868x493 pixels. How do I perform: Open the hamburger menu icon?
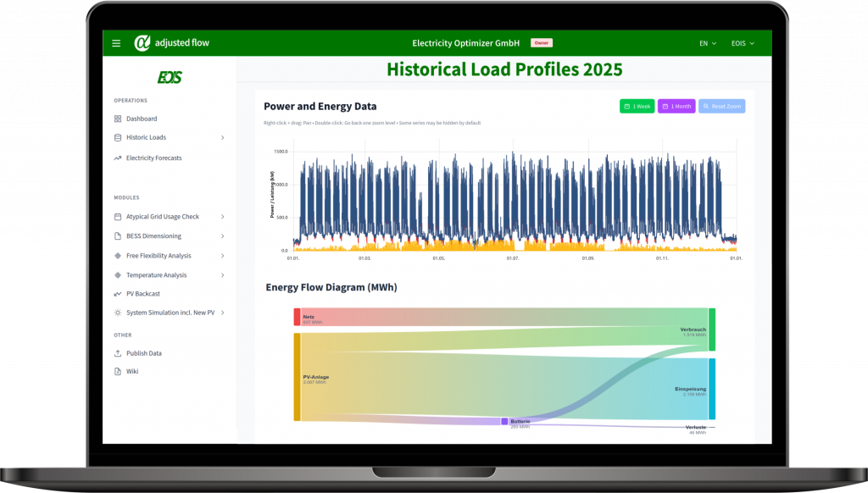click(116, 43)
